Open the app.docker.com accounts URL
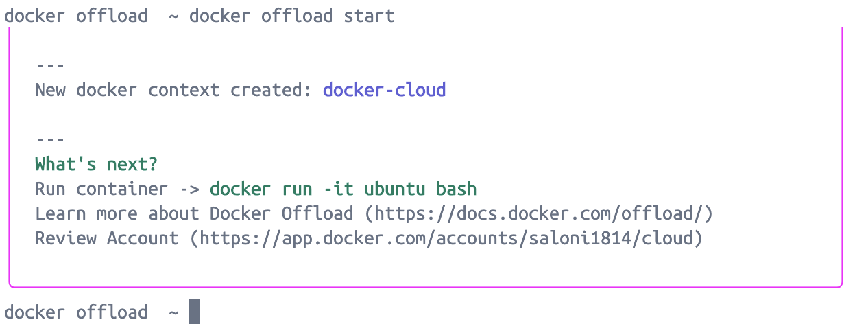 click(x=446, y=238)
